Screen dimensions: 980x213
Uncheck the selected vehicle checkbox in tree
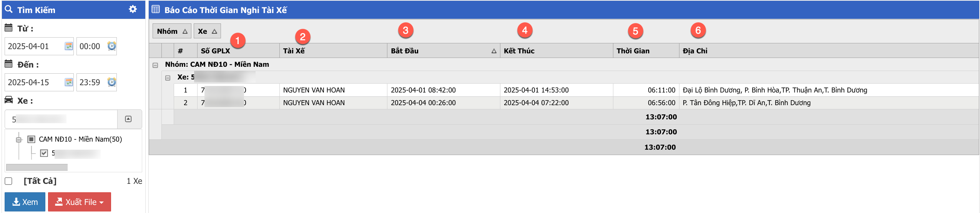coord(44,153)
